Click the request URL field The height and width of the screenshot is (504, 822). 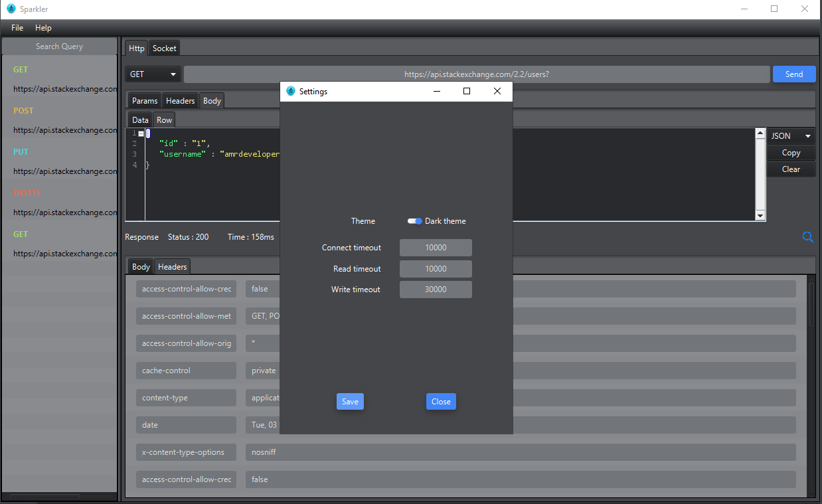[477, 74]
